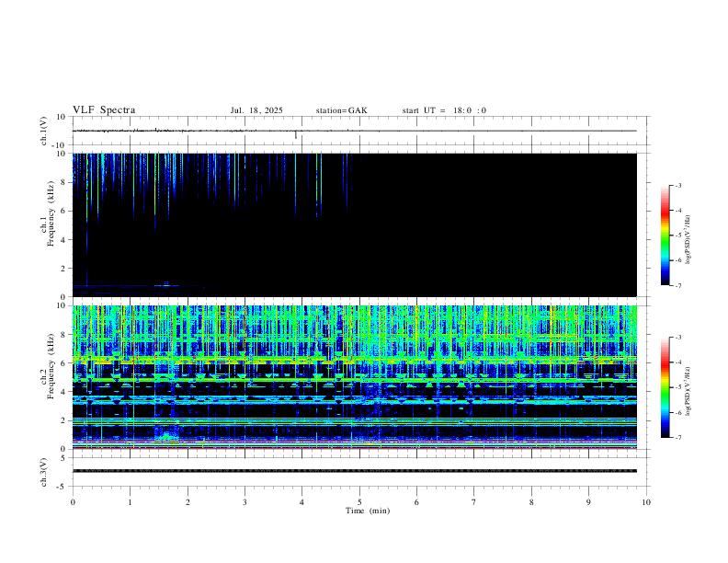Click the "-3" label on ch.1 color bar
Viewport: 728px width, 563px height.
(677, 185)
